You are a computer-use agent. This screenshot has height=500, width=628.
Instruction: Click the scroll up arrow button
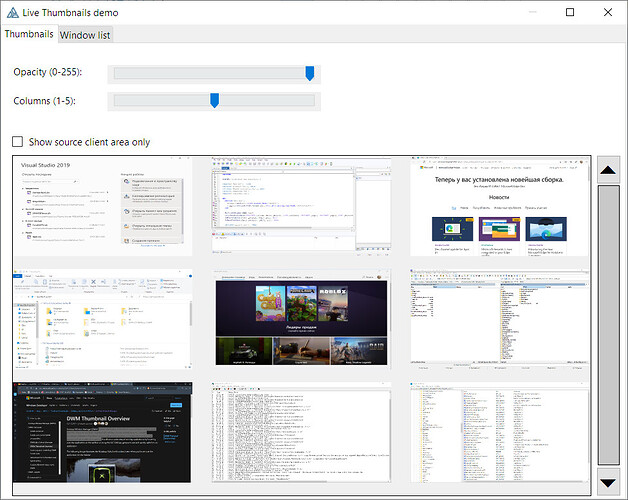(607, 170)
